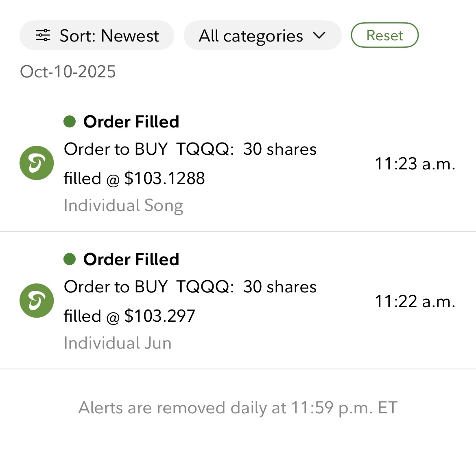Click the chevron beside All categories
The height and width of the screenshot is (450, 476).
coord(319,35)
